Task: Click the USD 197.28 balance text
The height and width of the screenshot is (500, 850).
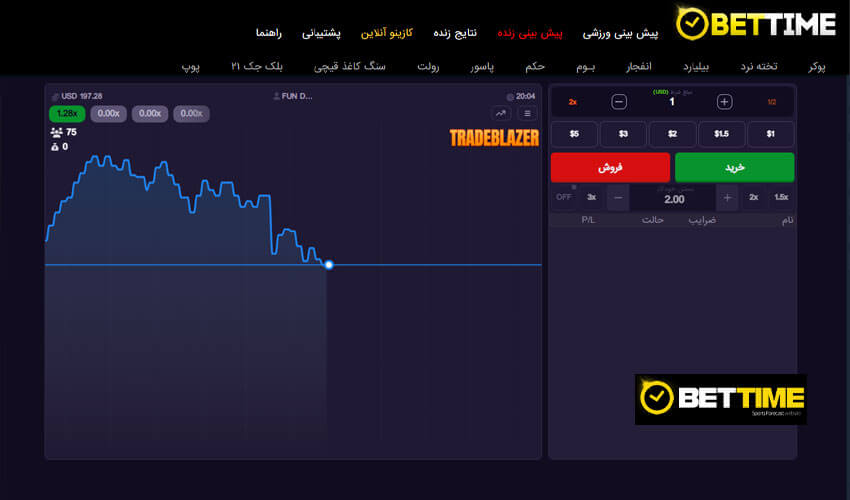Action: (82, 96)
